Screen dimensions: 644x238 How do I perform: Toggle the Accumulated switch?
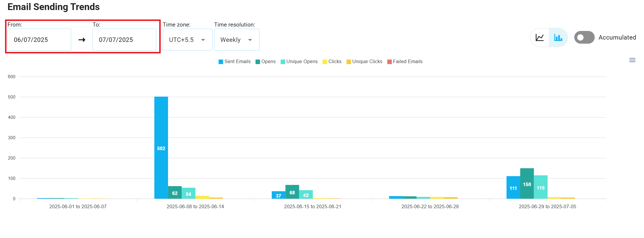584,37
